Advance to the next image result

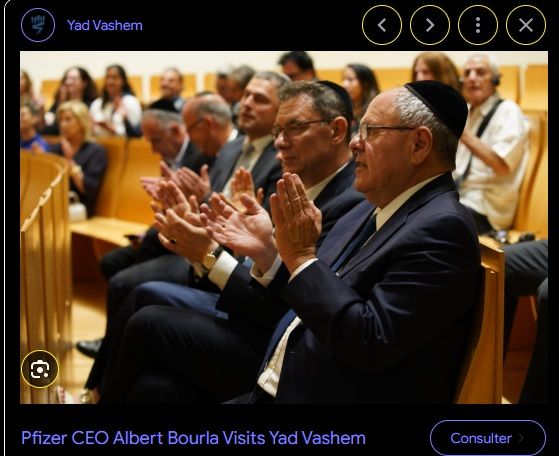point(430,25)
